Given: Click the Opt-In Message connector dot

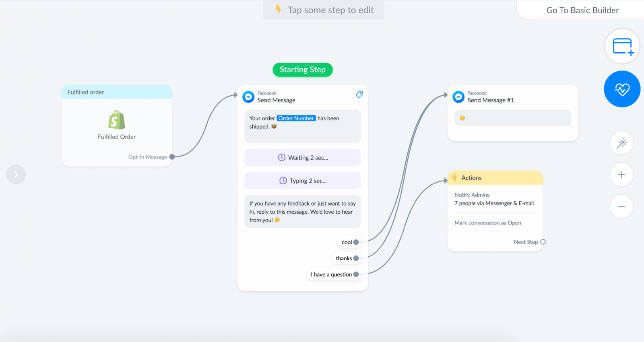Looking at the screenshot, I should [172, 157].
